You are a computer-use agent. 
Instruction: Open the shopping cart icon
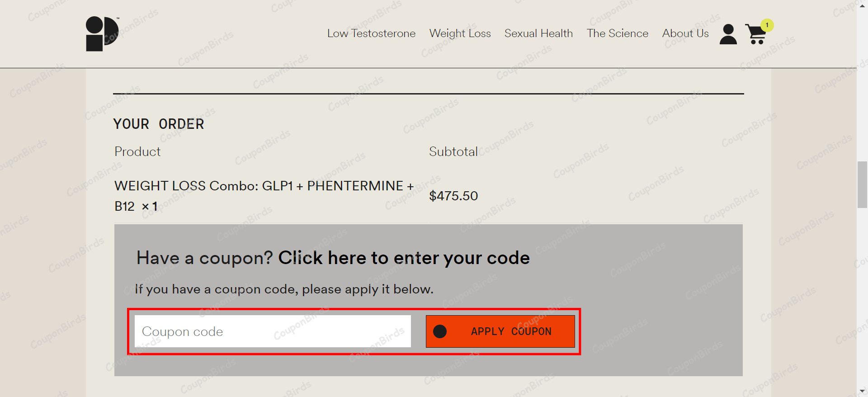point(755,35)
